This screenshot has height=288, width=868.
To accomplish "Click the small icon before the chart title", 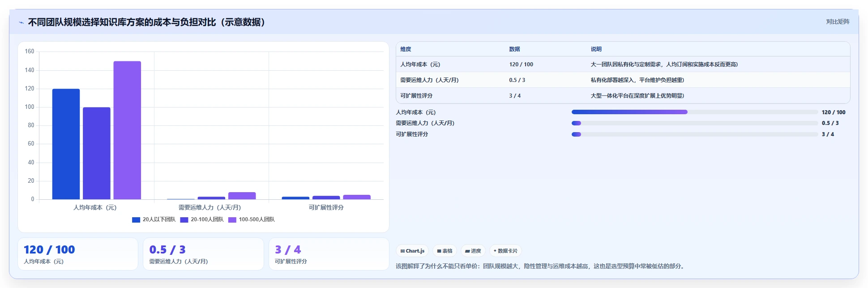I will [21, 22].
